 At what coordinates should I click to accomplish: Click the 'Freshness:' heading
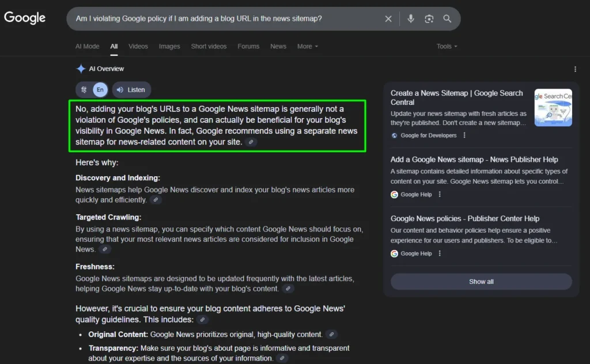tap(95, 267)
